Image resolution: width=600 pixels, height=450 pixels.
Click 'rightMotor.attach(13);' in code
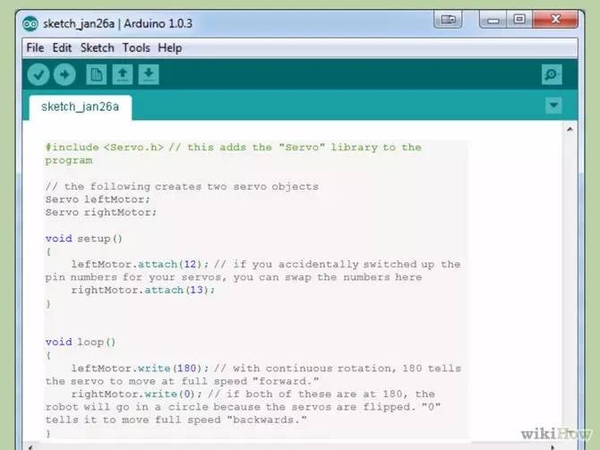click(143, 290)
